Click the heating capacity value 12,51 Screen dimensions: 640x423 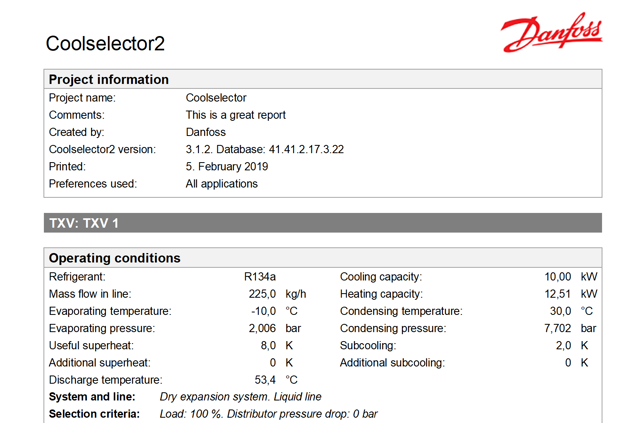coord(558,294)
